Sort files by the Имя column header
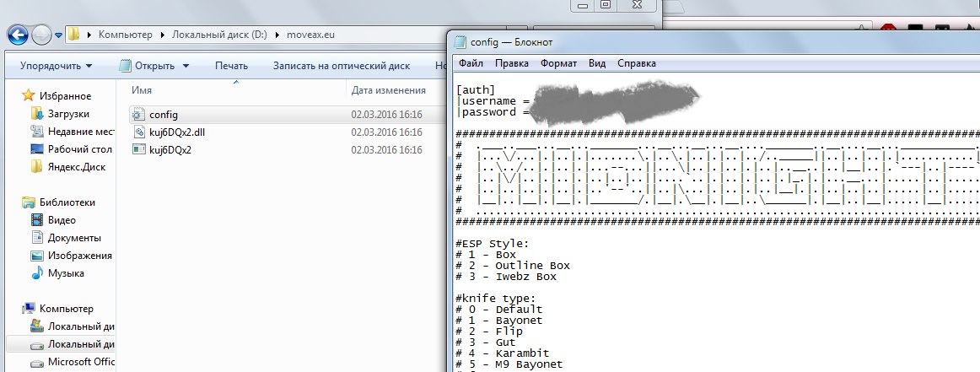Image resolution: width=980 pixels, height=372 pixels. 143,89
